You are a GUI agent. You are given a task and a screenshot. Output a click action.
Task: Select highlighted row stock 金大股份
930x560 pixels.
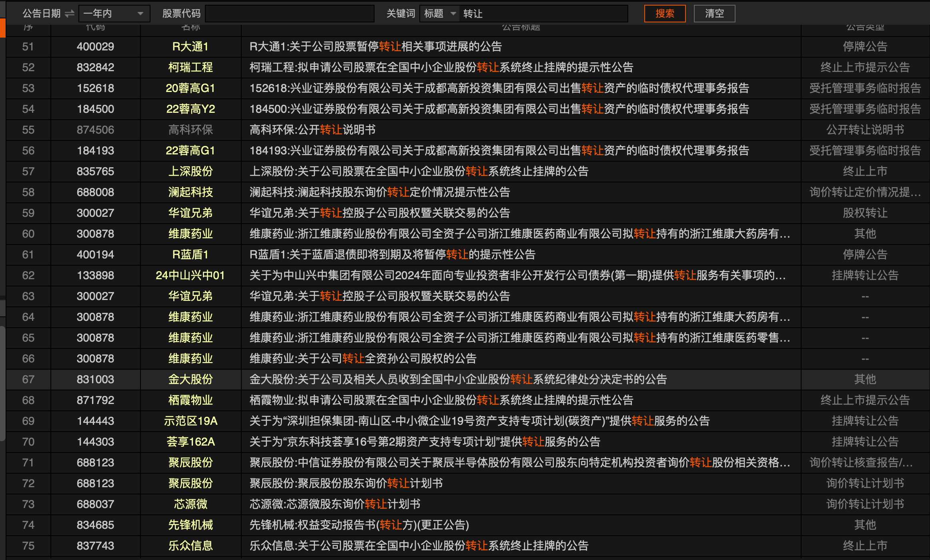[x=190, y=379]
